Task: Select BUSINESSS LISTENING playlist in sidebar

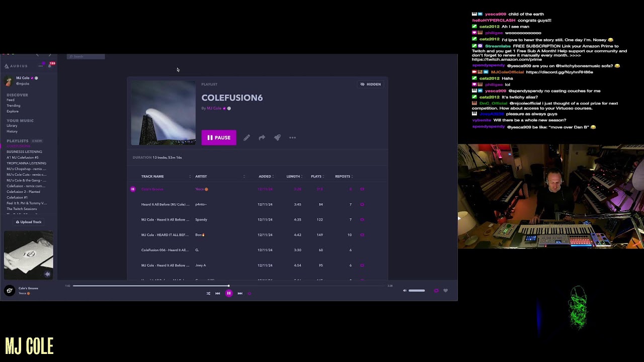Action: (x=24, y=152)
